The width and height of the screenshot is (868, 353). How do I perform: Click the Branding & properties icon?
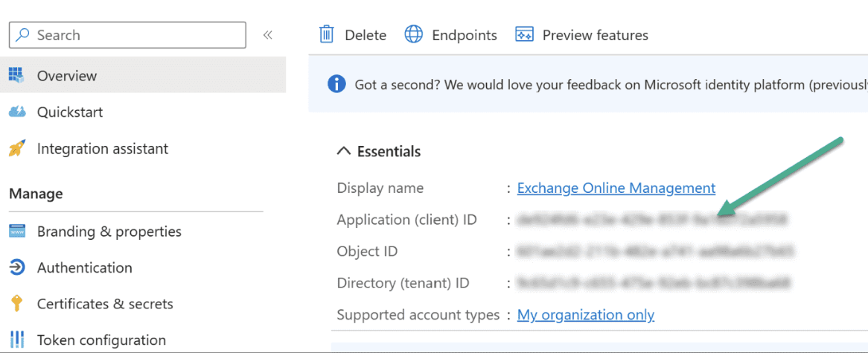[16, 232]
